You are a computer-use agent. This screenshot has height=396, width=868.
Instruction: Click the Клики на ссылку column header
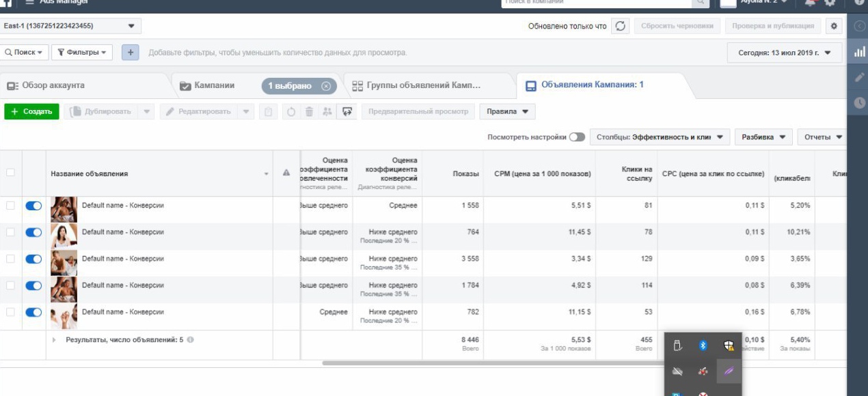pyautogui.click(x=626, y=173)
